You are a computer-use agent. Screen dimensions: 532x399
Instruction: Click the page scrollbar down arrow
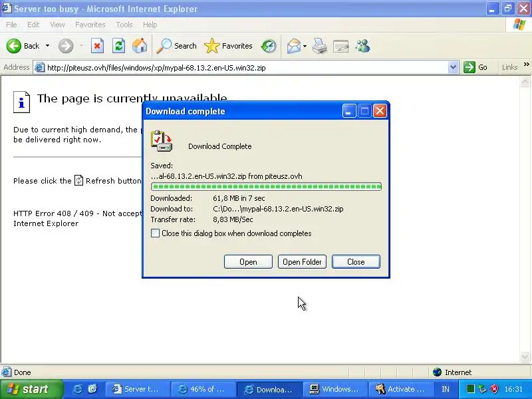[525, 356]
